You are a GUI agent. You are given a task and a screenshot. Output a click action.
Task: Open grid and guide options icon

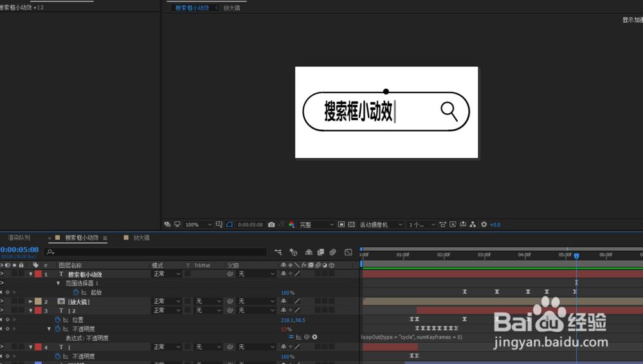tap(219, 224)
